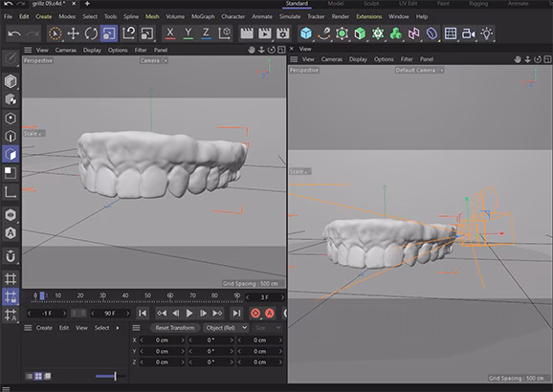Open the Render Settings clapperboard icon
The image size is (553, 392).
[282, 33]
